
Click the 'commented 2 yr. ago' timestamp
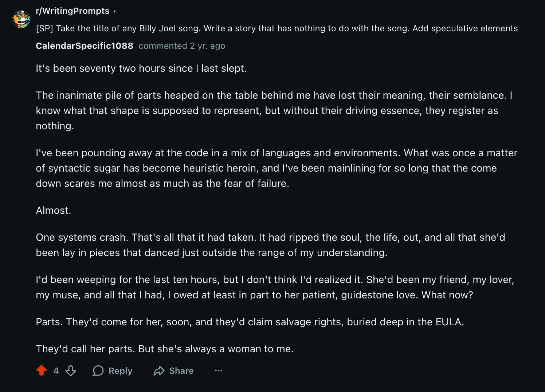pyautogui.click(x=182, y=46)
